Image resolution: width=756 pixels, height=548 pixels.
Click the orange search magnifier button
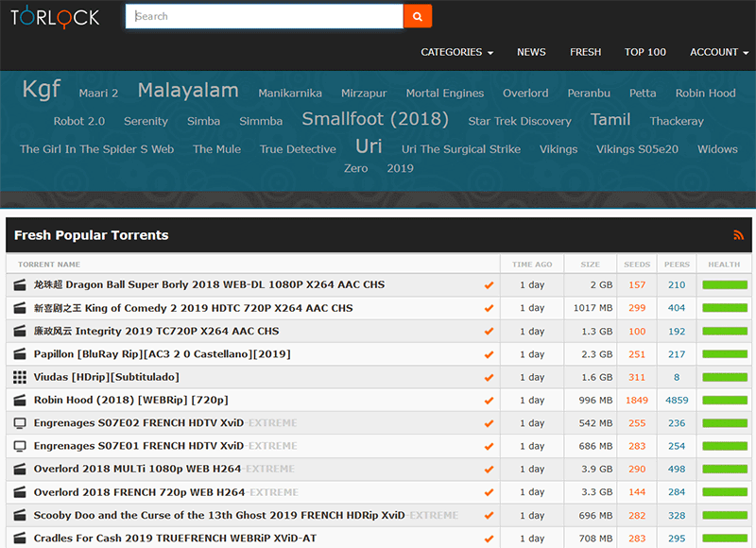tap(418, 16)
